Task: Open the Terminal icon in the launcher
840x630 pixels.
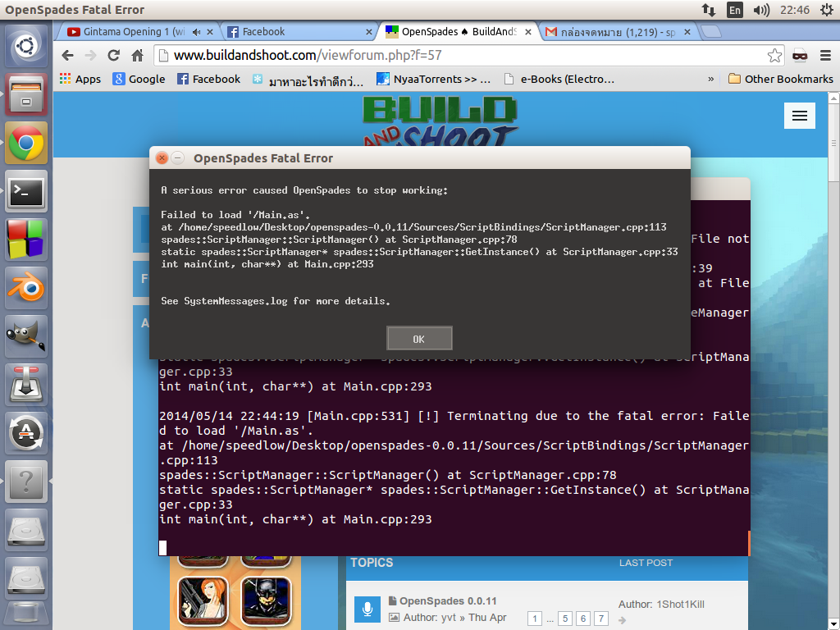Action: (x=26, y=192)
